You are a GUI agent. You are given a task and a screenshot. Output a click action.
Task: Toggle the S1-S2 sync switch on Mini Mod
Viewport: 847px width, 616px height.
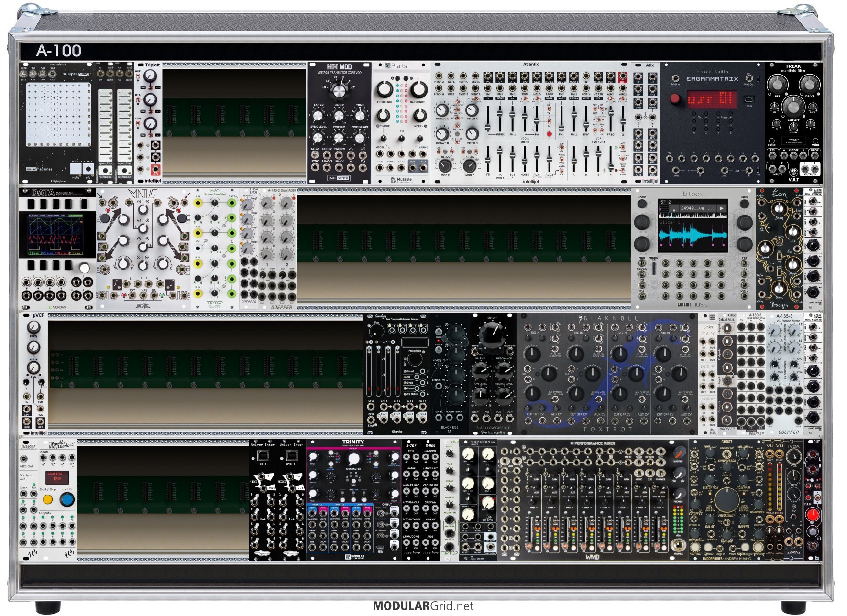(x=315, y=155)
